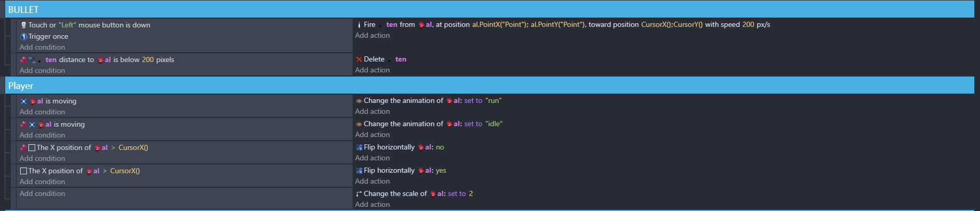The width and height of the screenshot is (980, 211).
Task: Edit the bullet speed value 200
Action: coord(748,25)
